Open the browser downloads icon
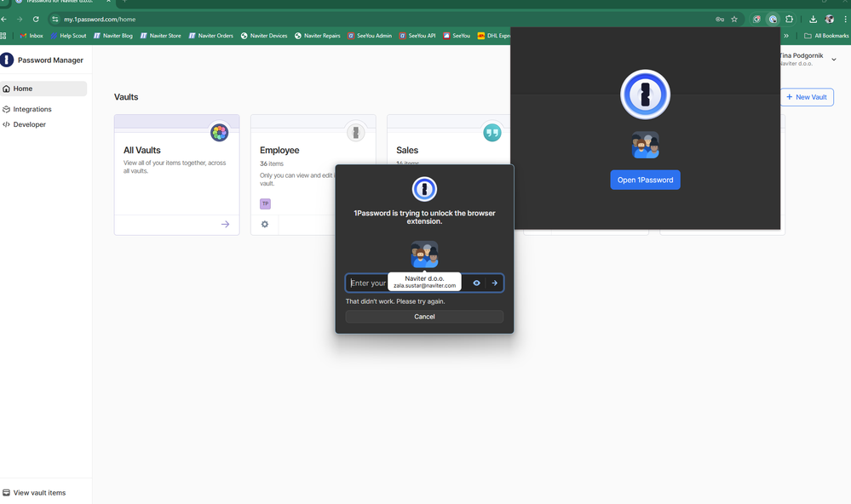Viewport: 851px width, 504px height. 813,19
